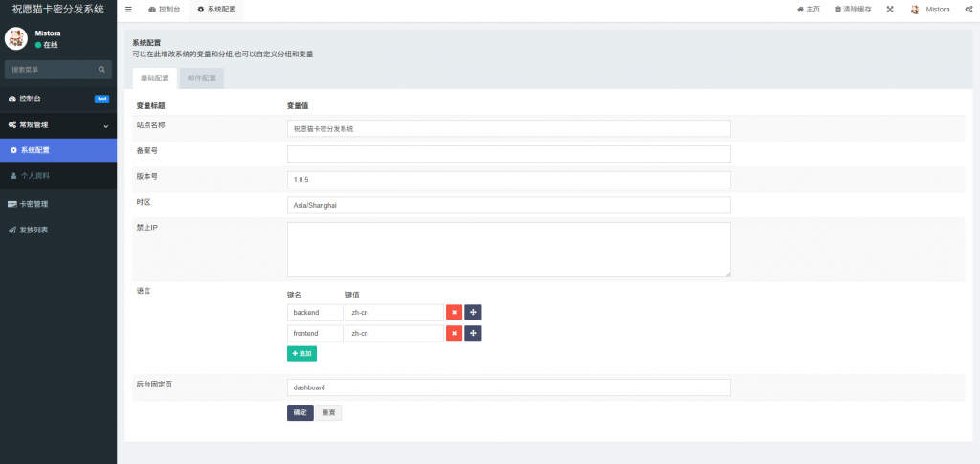Screen dimensions: 980x464
Task: Click the 版本号 field showing 1.0.5
Action: [x=509, y=179]
